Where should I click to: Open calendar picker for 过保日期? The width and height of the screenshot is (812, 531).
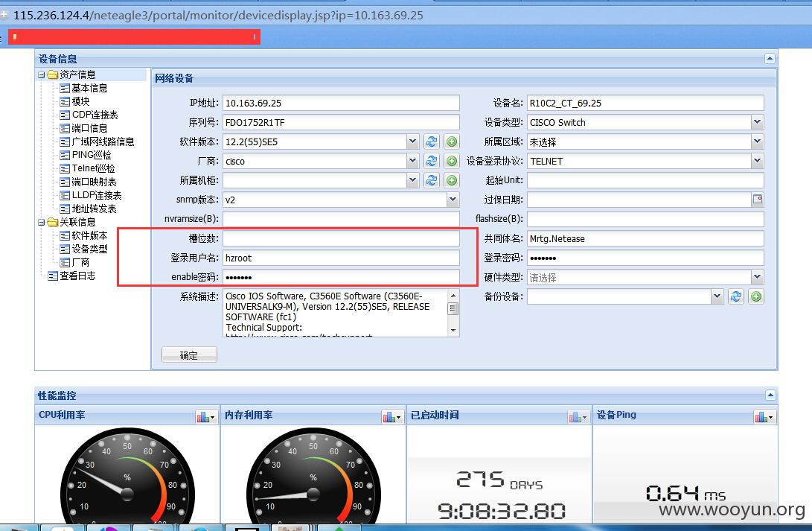click(757, 200)
